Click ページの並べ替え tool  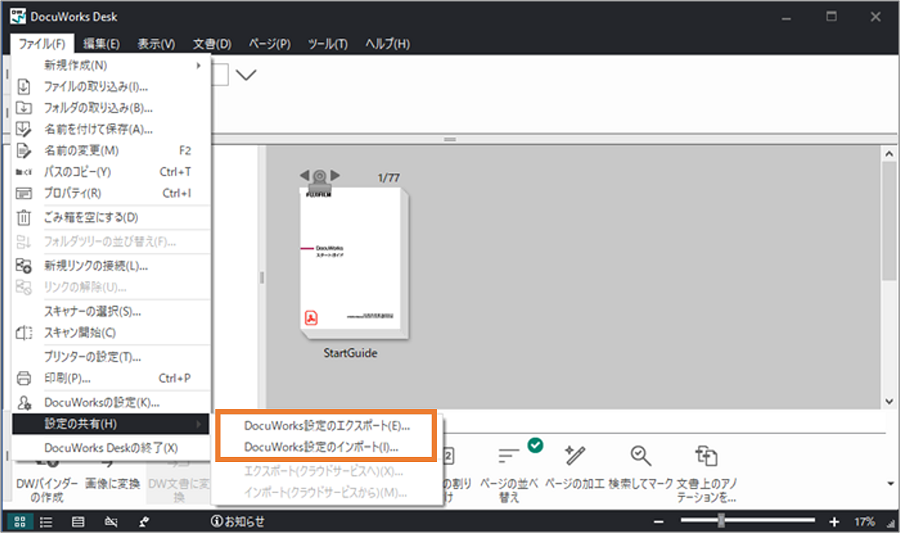tap(509, 474)
